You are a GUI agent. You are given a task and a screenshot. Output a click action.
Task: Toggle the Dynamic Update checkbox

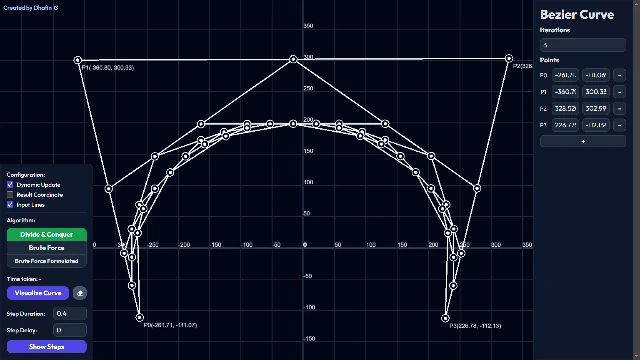(x=10, y=185)
